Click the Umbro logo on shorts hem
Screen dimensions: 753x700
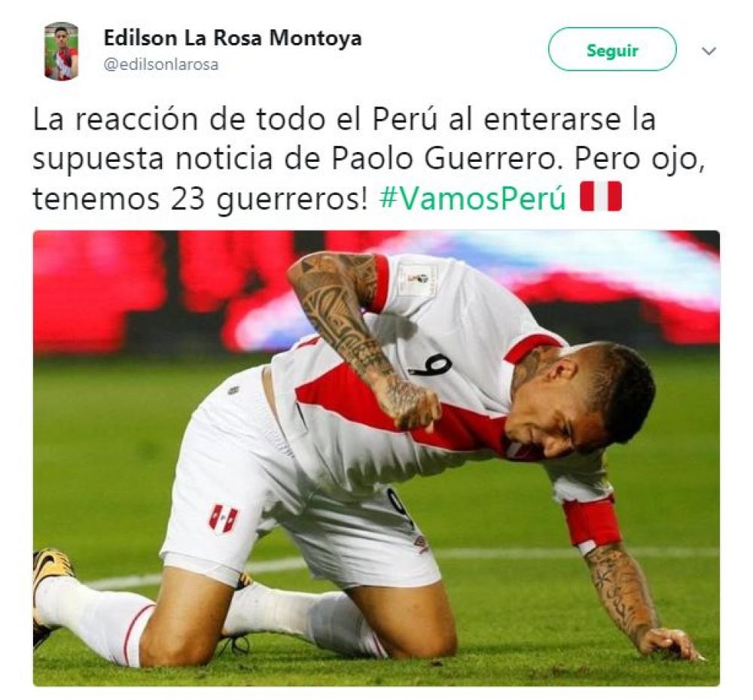(x=421, y=546)
